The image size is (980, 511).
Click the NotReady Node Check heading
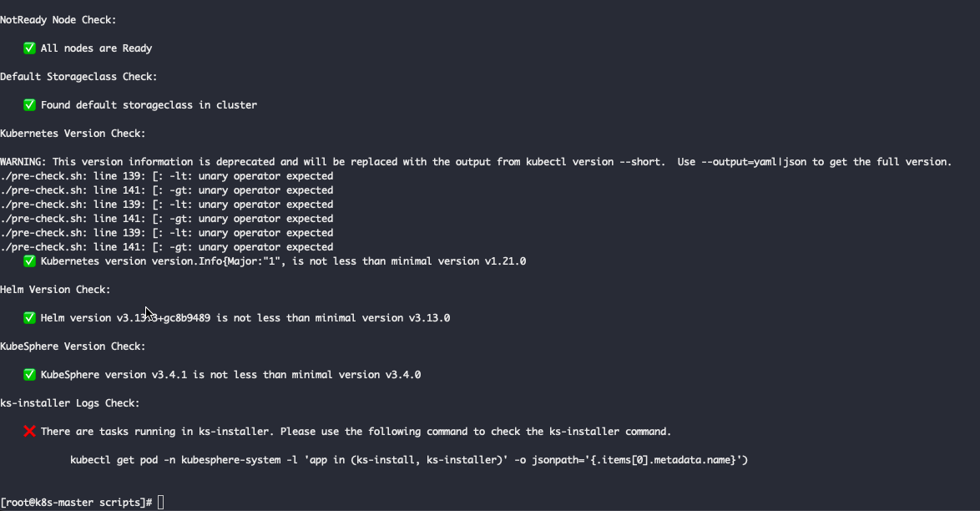[x=58, y=20]
